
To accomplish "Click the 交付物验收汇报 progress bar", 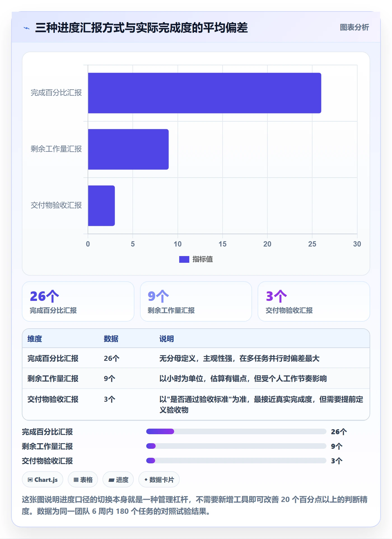I will click(236, 461).
